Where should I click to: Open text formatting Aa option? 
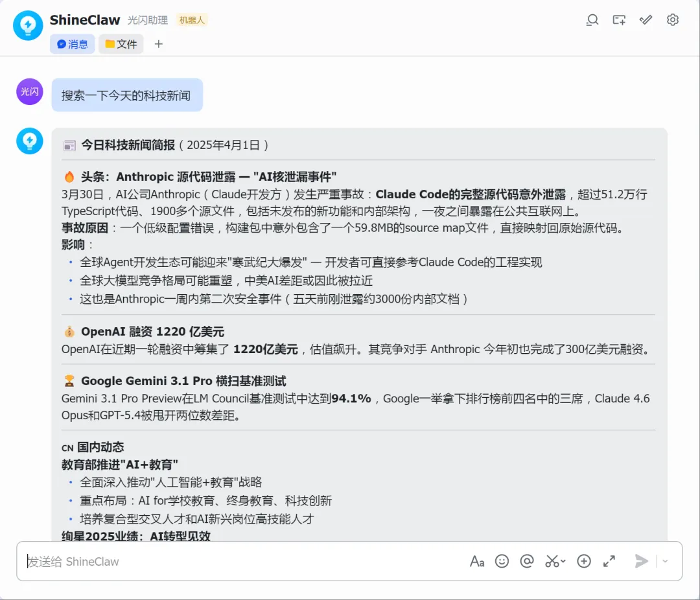click(x=477, y=561)
